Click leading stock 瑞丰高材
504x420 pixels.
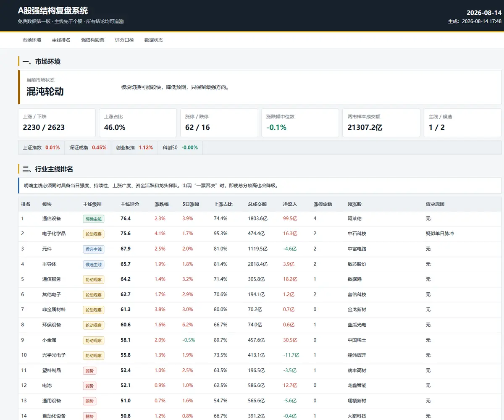point(357,370)
